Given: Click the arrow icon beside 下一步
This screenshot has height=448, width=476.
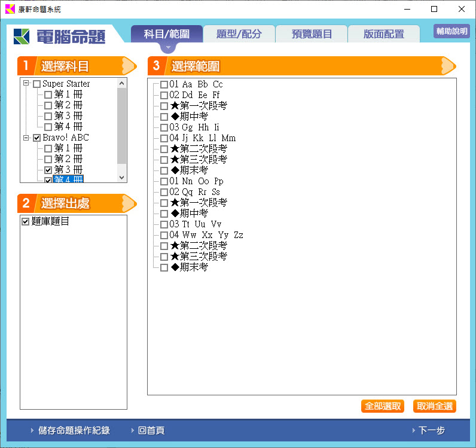Looking at the screenshot, I should click(x=413, y=431).
